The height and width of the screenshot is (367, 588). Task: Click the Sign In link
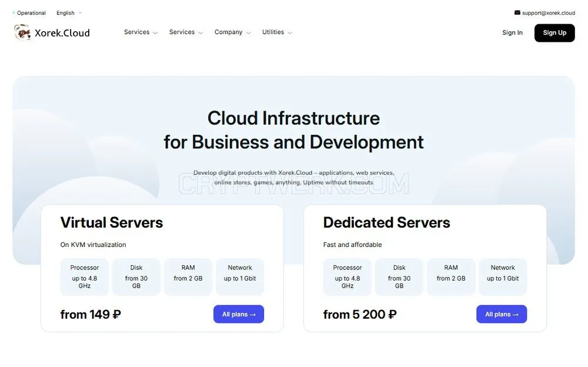tap(512, 33)
